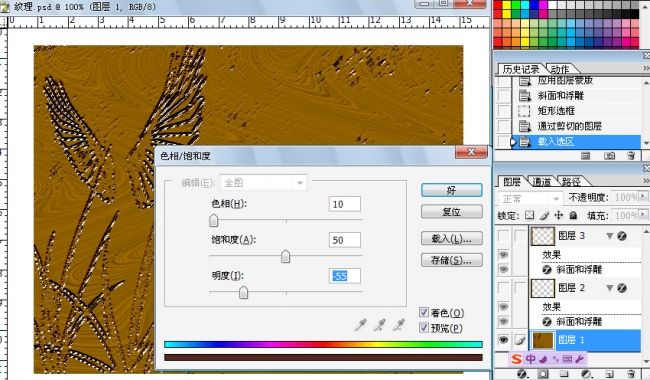This screenshot has width=650, height=380.
Task: Collapse effects triangle on 图层 3
Action: tap(609, 236)
